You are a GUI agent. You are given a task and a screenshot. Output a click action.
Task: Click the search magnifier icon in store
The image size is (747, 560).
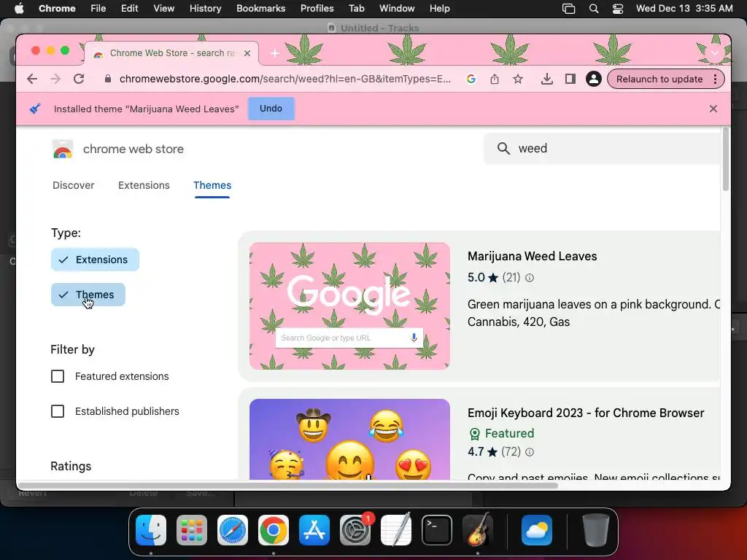[503, 149]
